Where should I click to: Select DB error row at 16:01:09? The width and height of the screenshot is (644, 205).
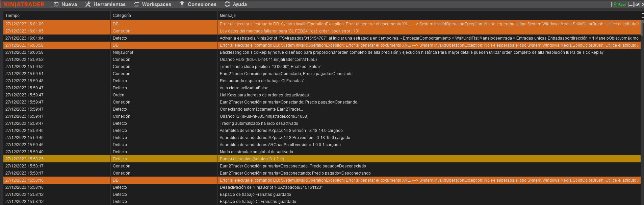(322, 24)
